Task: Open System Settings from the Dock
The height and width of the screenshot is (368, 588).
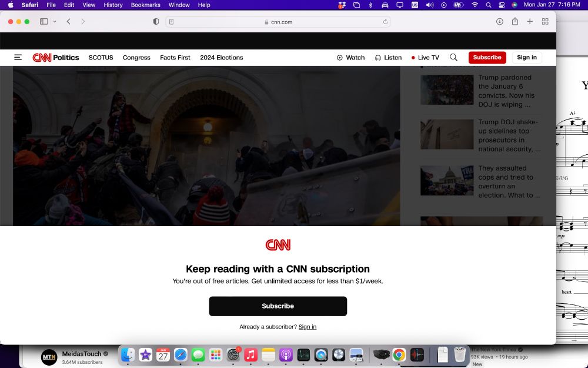Action: (233, 354)
